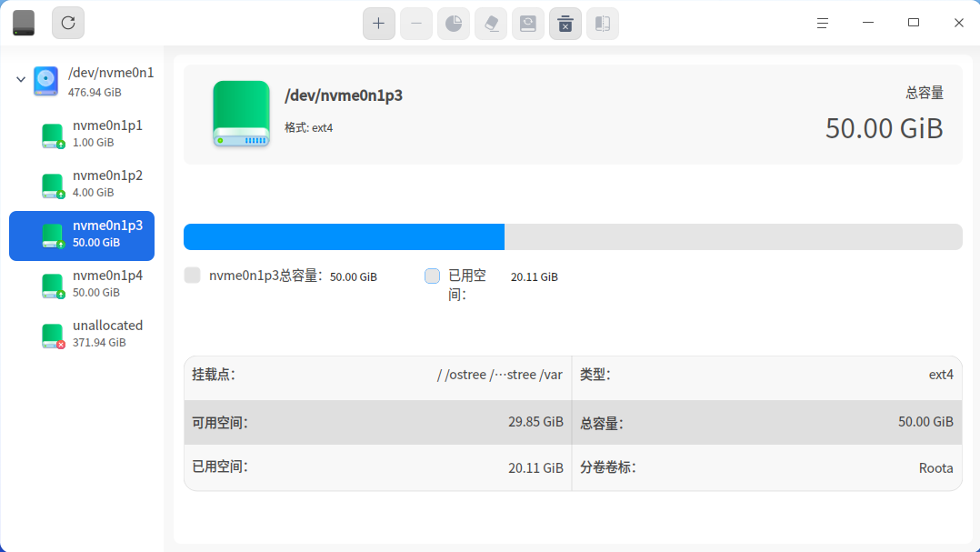Click the 20.11 GiB value in the table
Screen dimensions: 980x552
tap(535, 468)
